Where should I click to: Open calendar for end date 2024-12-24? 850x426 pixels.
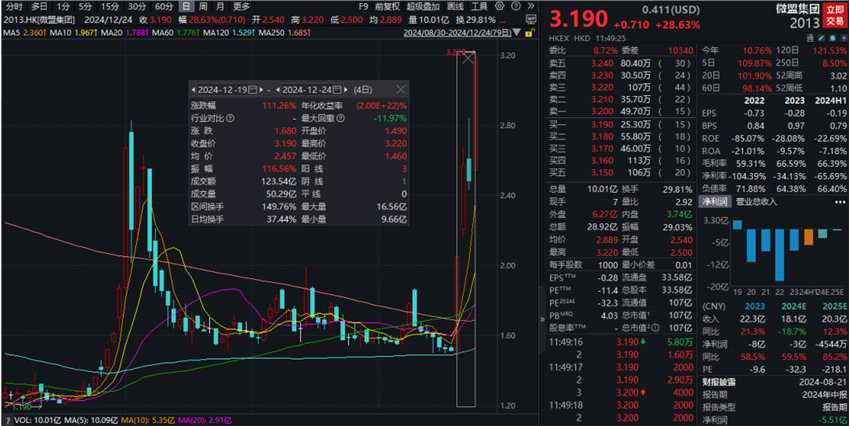[x=337, y=89]
